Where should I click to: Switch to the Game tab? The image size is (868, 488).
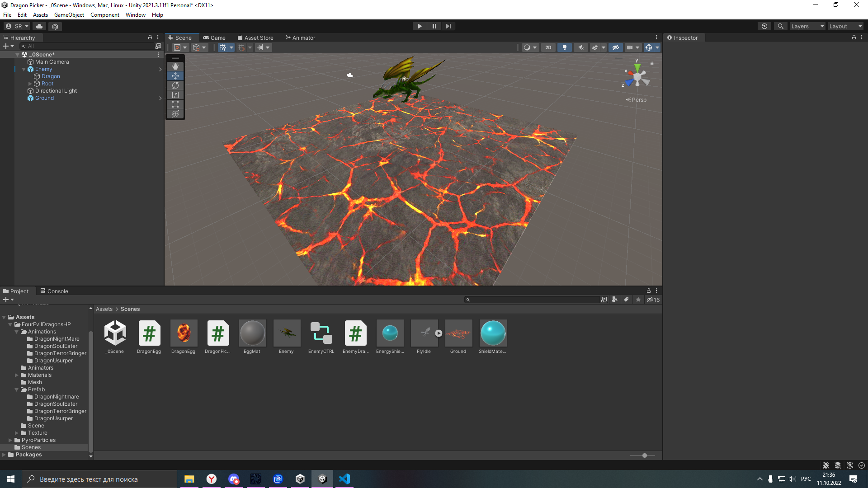(x=214, y=38)
